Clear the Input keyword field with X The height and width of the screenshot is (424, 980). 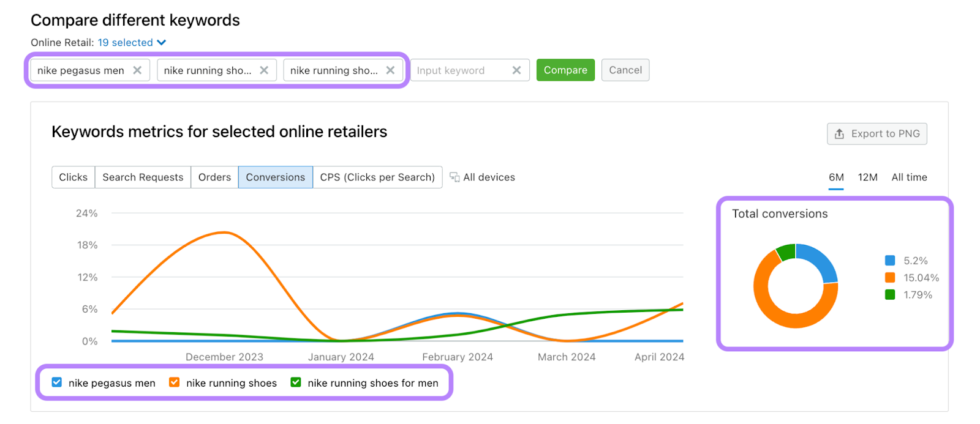(516, 70)
